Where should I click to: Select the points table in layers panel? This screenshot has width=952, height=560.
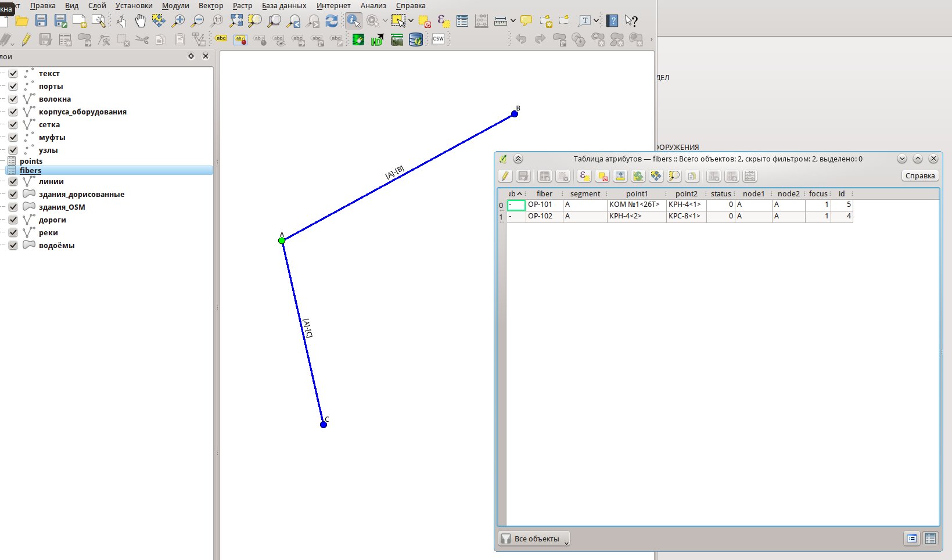31,161
